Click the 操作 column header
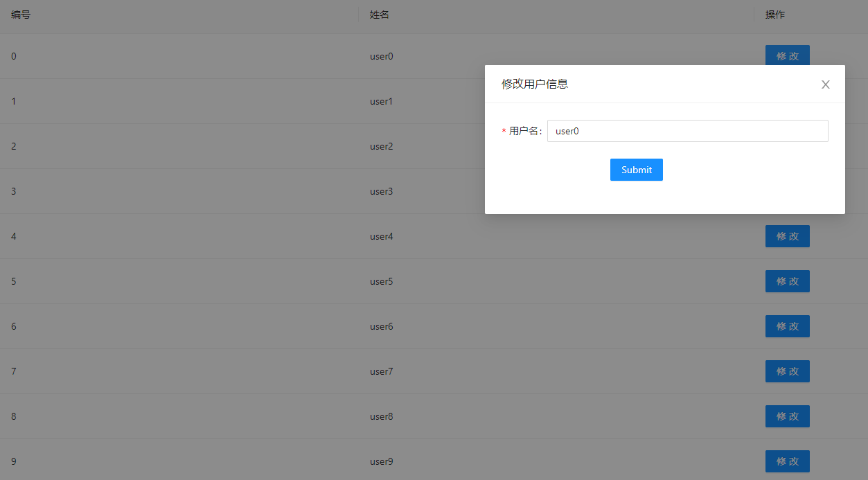The height and width of the screenshot is (480, 868). [x=774, y=15]
